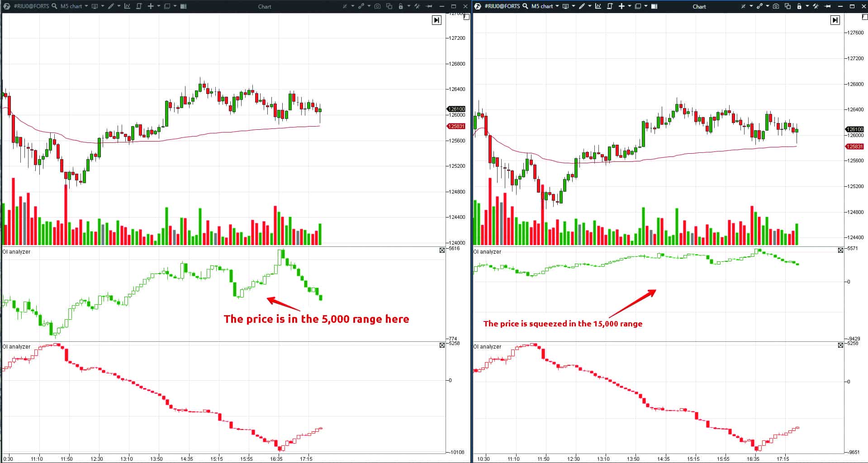Toggle the lock icon on the right chart
868x463 pixels.
800,6
